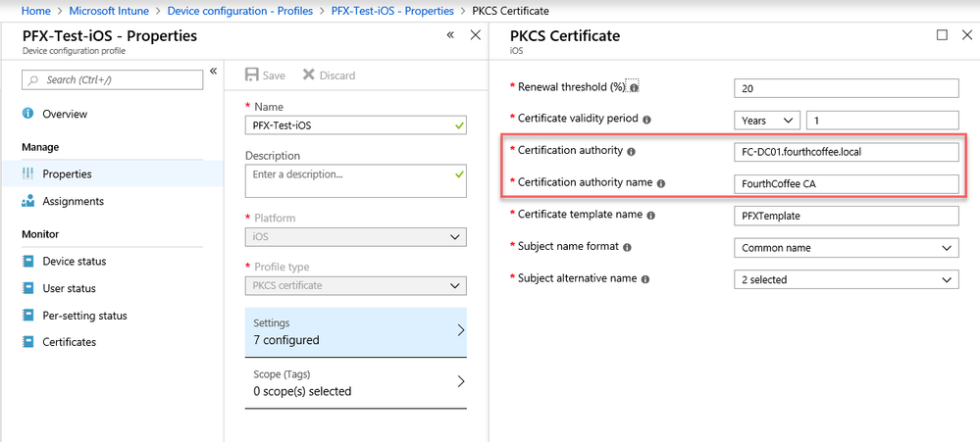Click the Renewal threshold field
This screenshot has height=442, width=980.
(x=847, y=88)
